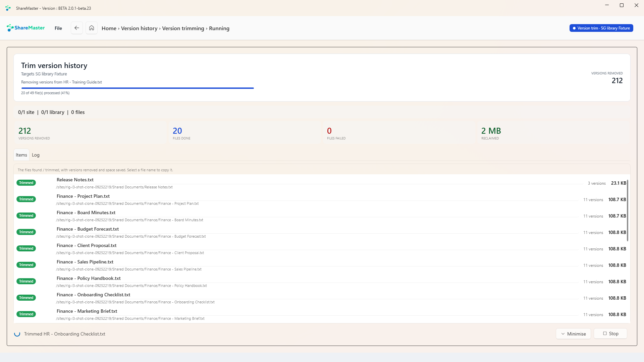Viewport: 644px width, 362px height.
Task: Click the 23.1 KB size value
Action: pos(619,183)
